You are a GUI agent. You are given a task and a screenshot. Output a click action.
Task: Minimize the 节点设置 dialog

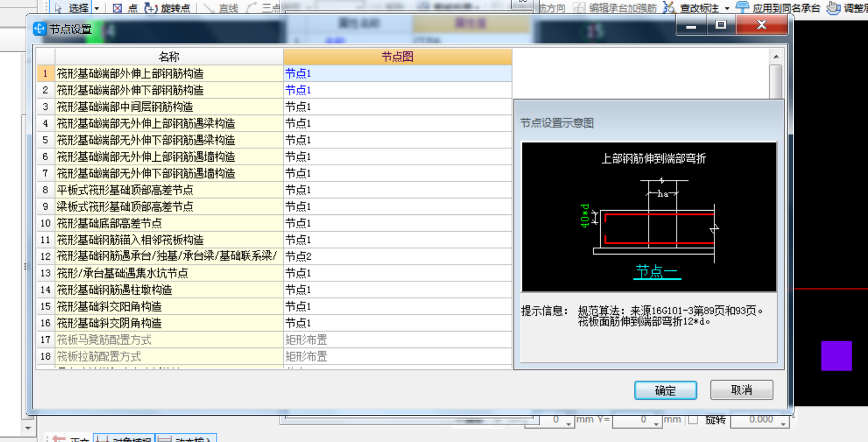(x=691, y=25)
